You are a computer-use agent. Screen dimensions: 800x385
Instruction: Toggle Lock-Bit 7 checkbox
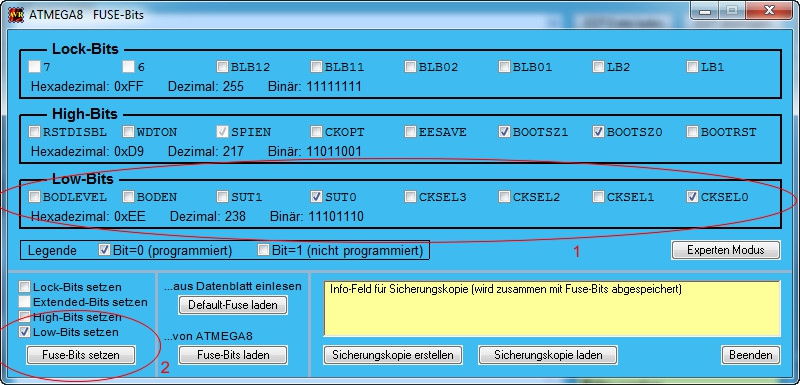[34, 66]
